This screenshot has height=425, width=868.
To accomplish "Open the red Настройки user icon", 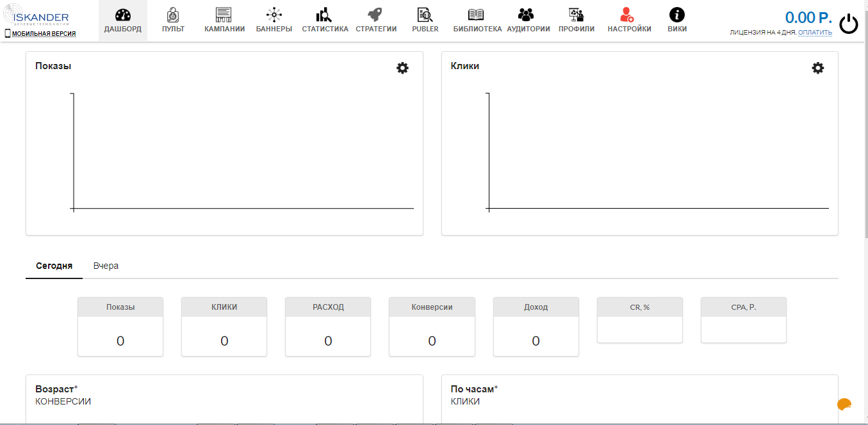I will pyautogui.click(x=627, y=15).
